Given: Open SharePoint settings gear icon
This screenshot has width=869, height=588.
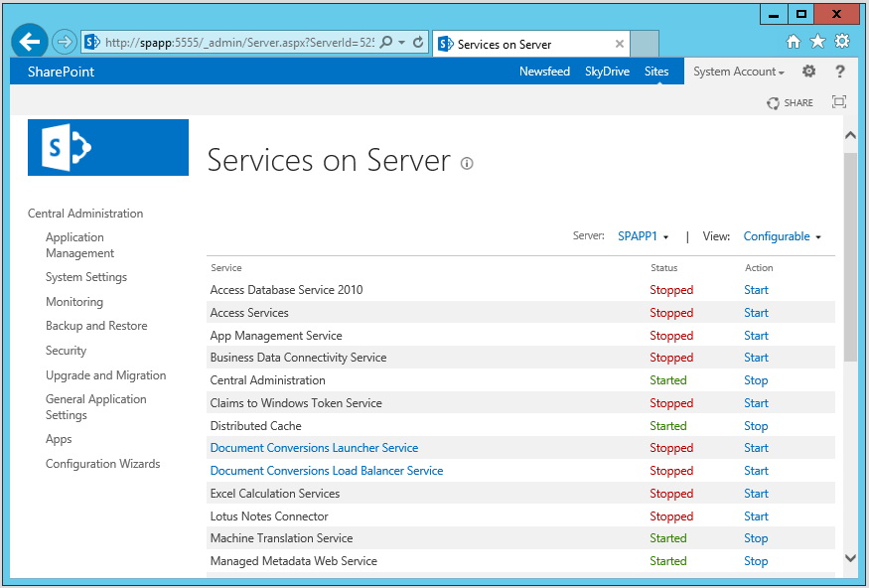Looking at the screenshot, I should coord(809,72).
